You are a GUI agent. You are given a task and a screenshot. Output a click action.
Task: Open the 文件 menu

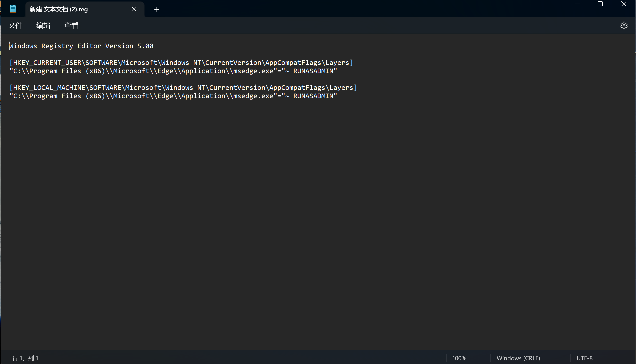15,25
